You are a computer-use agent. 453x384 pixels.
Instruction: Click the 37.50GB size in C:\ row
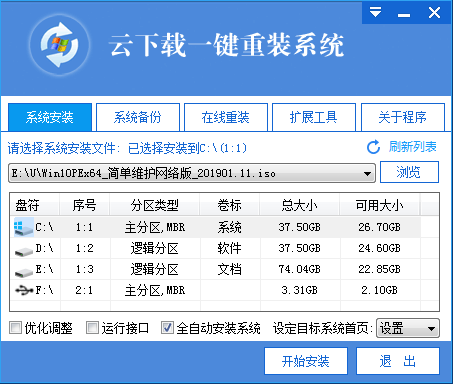point(300,227)
